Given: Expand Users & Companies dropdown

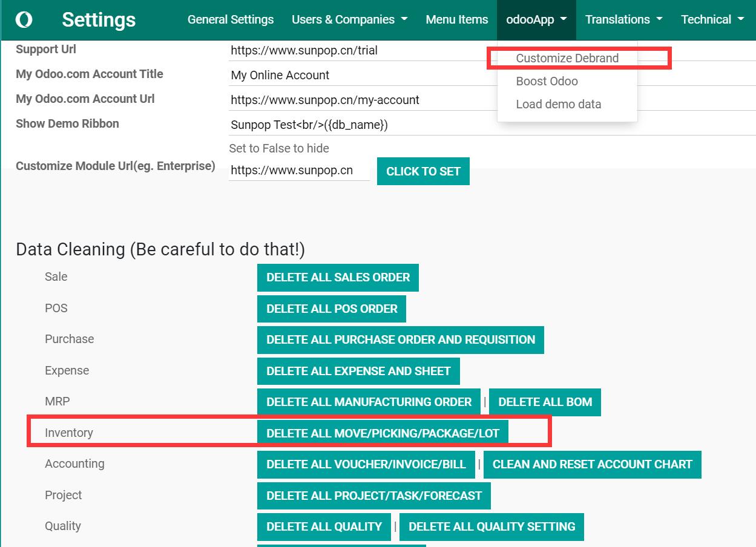Looking at the screenshot, I should coord(349,19).
